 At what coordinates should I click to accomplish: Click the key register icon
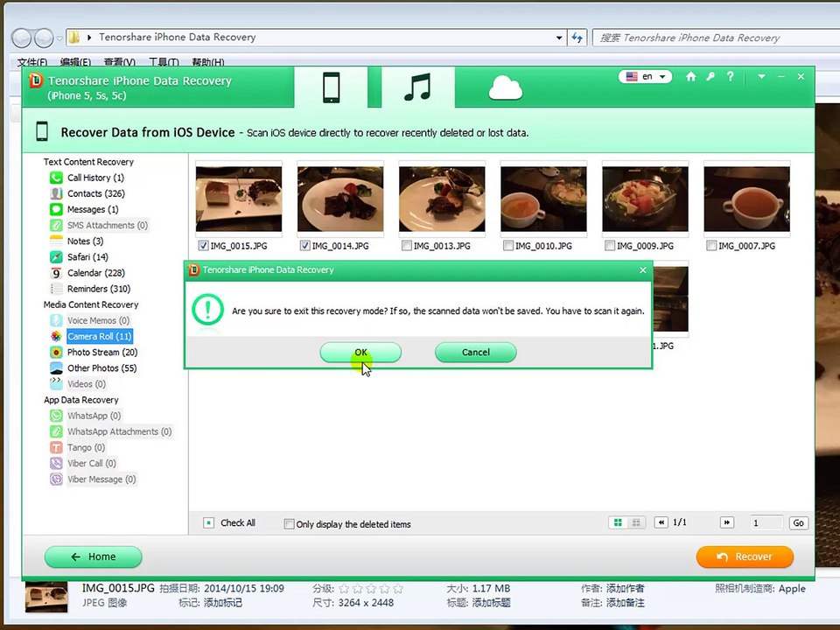tap(710, 77)
